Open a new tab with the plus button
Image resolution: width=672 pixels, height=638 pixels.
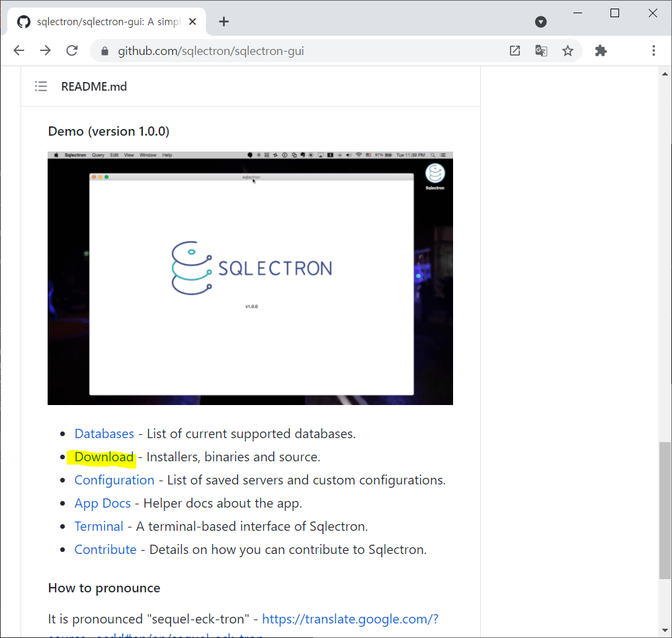(x=224, y=21)
